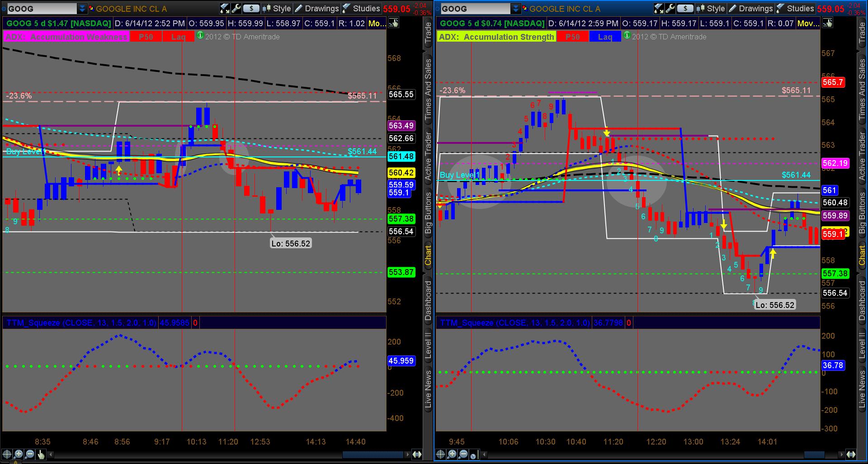Open Style menu in left chart
This screenshot has height=464, width=868.
pyautogui.click(x=277, y=9)
